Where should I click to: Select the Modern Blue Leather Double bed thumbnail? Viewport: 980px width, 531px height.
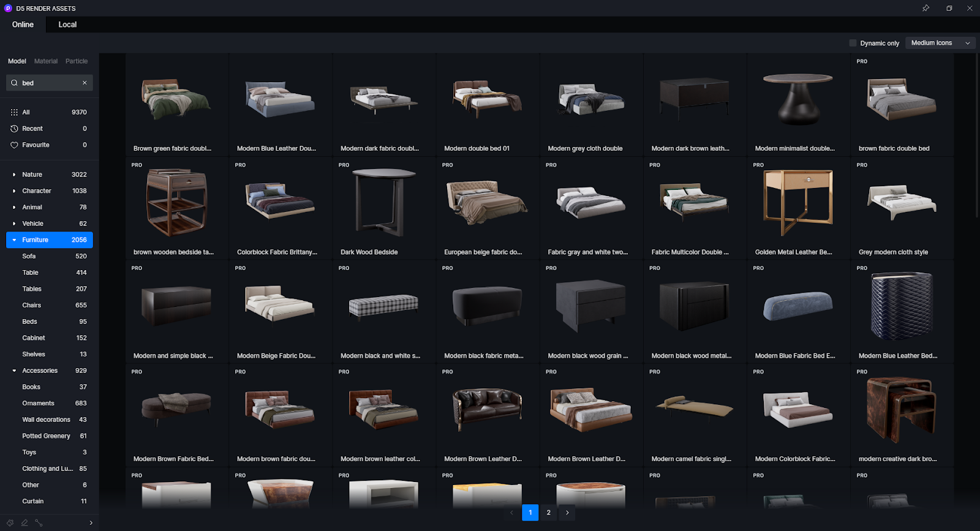point(280,99)
